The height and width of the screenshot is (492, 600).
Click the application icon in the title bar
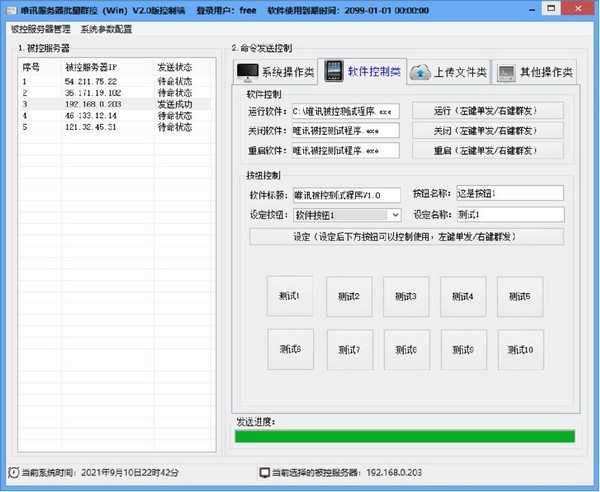click(10, 9)
